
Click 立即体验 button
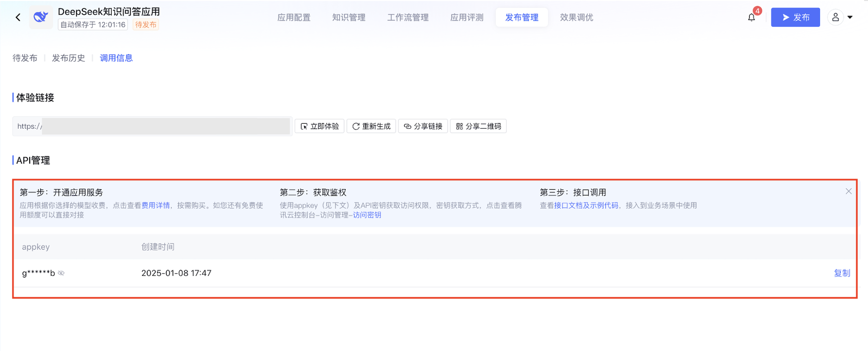coord(319,126)
